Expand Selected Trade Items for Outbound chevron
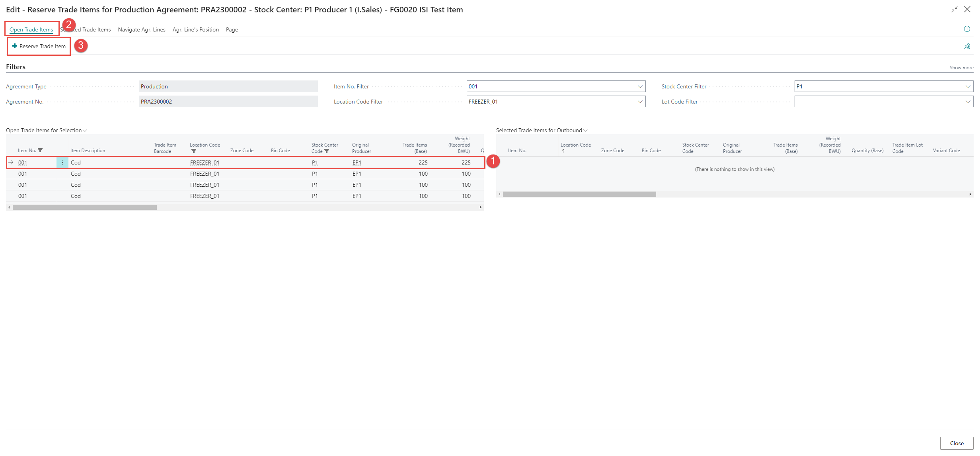 [x=585, y=131]
